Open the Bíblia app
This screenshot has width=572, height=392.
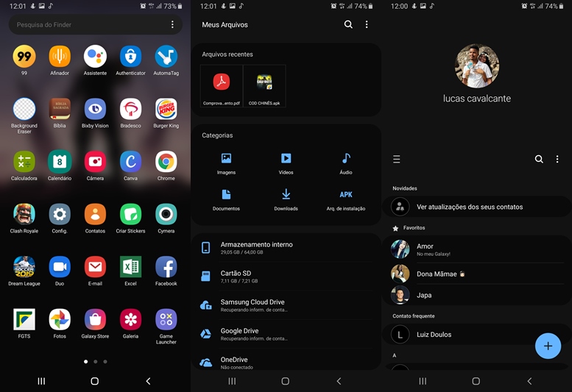(x=60, y=109)
